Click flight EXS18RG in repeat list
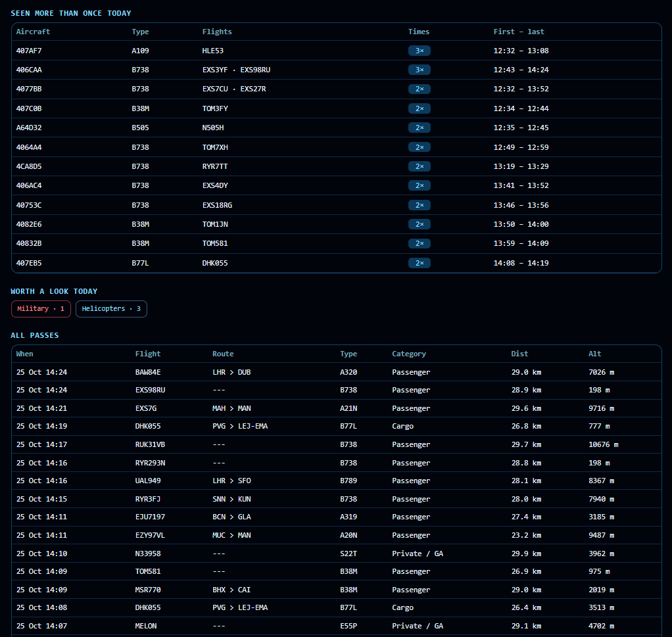The image size is (672, 637). [x=217, y=205]
